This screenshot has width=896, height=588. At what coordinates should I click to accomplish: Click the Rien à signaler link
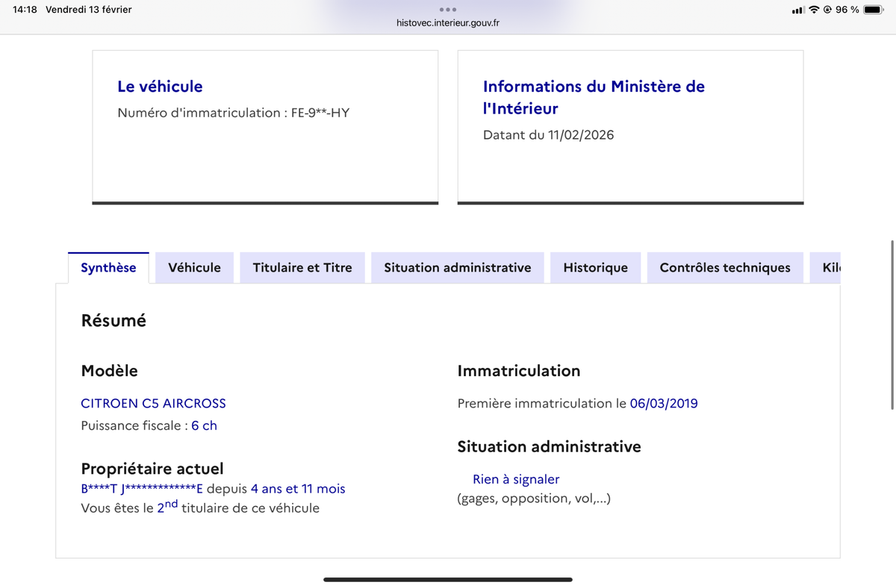515,479
